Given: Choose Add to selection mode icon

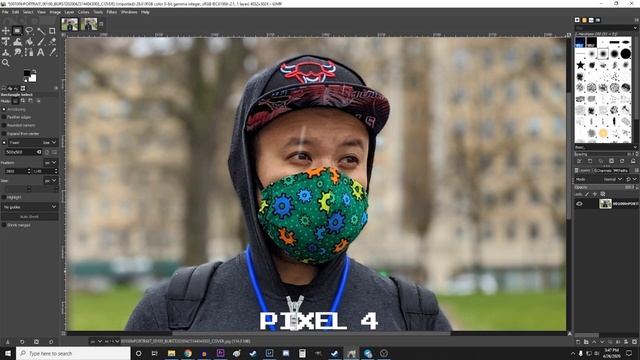Looking at the screenshot, I should 23,101.
